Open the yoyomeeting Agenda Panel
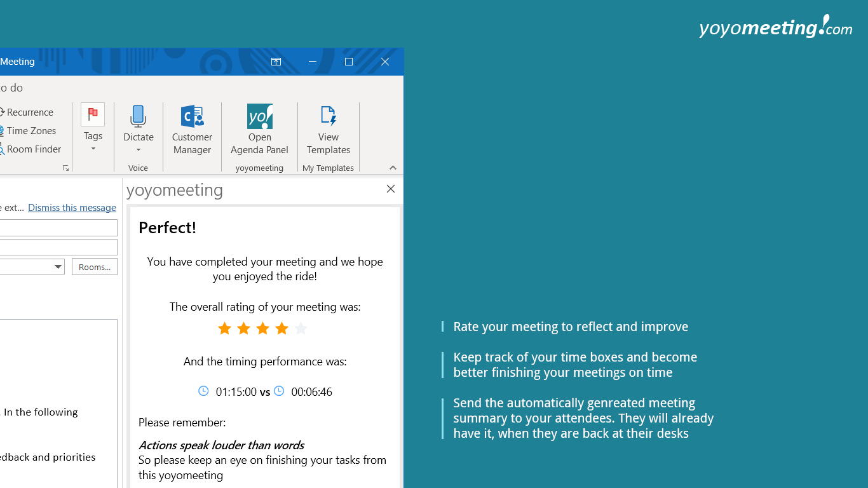This screenshot has height=488, width=868. coord(259,130)
